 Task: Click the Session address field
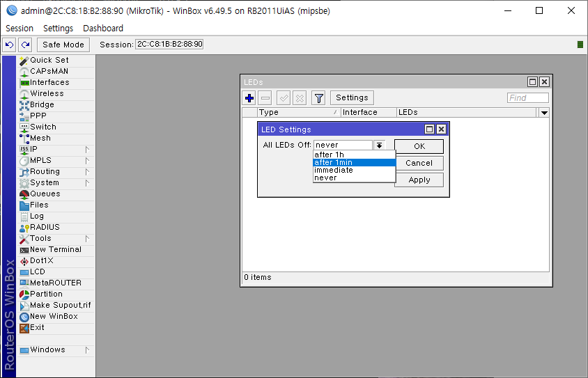point(169,45)
